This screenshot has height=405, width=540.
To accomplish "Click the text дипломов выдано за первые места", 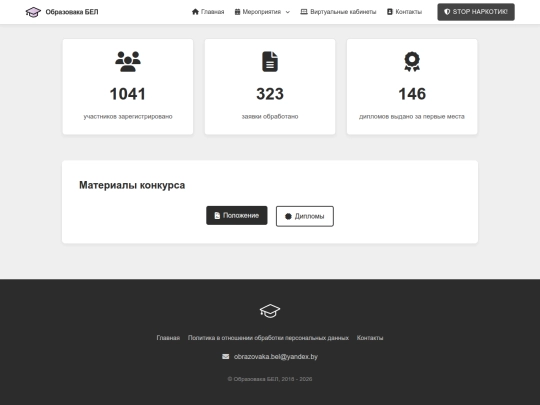I will [412, 116].
